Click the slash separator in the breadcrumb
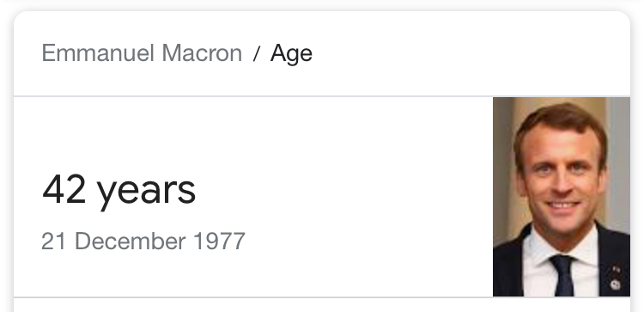Image resolution: width=644 pixels, height=312 pixels. click(x=256, y=54)
